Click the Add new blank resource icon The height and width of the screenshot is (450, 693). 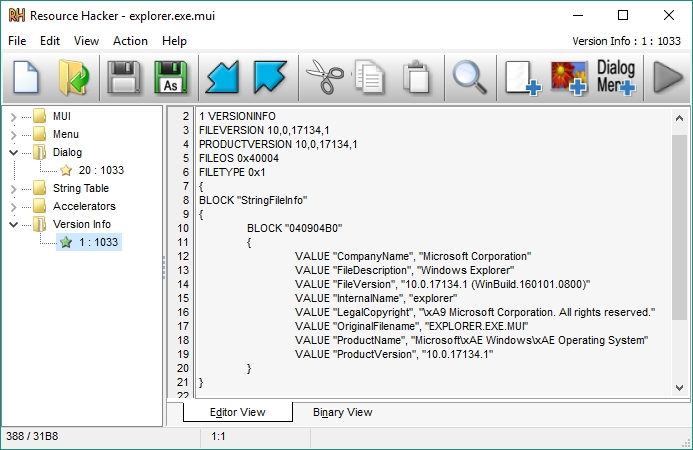tap(523, 78)
